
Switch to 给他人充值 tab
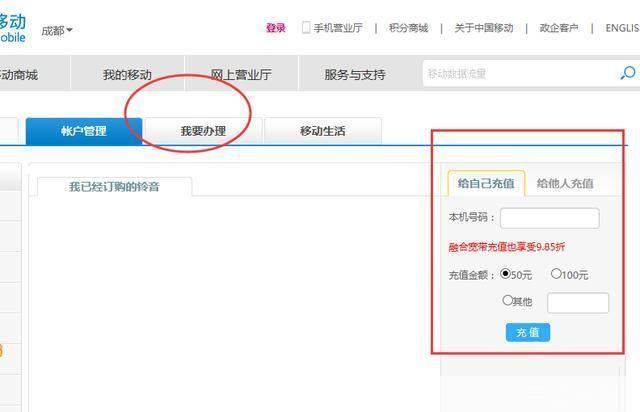[564, 183]
